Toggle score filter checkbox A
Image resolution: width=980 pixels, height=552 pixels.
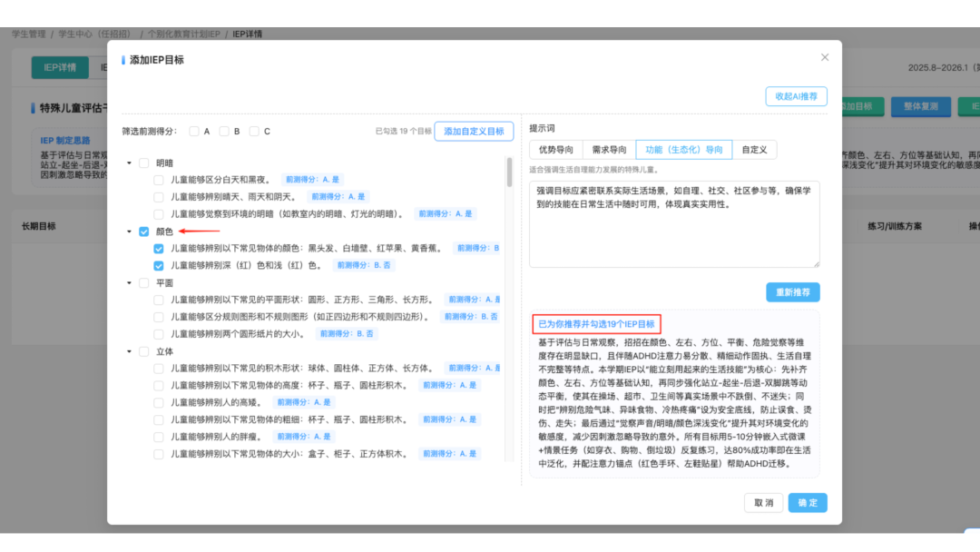(194, 132)
